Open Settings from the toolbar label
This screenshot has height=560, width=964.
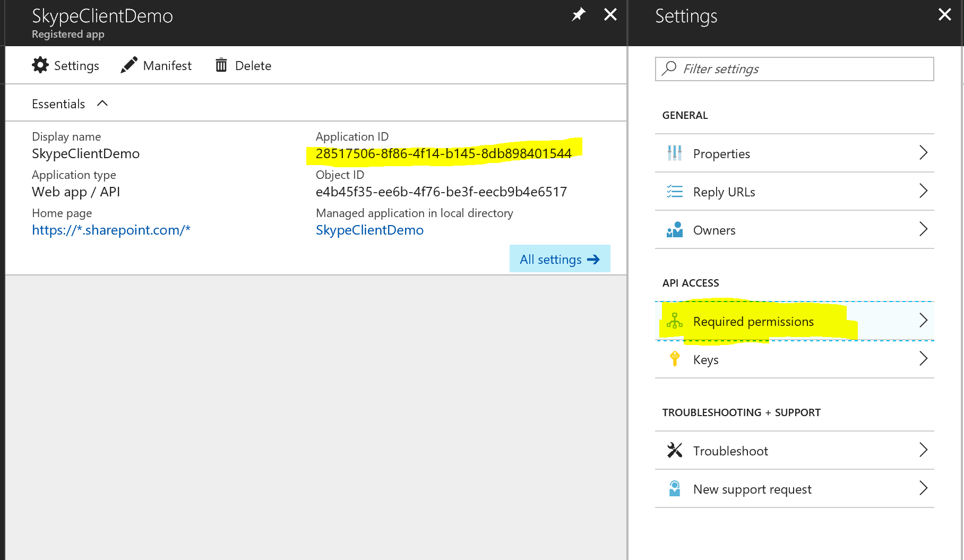click(76, 66)
